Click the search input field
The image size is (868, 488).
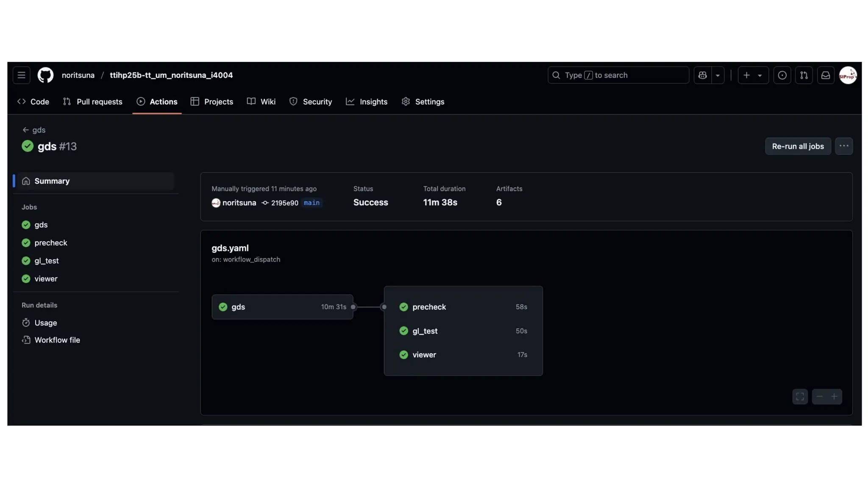pos(618,75)
